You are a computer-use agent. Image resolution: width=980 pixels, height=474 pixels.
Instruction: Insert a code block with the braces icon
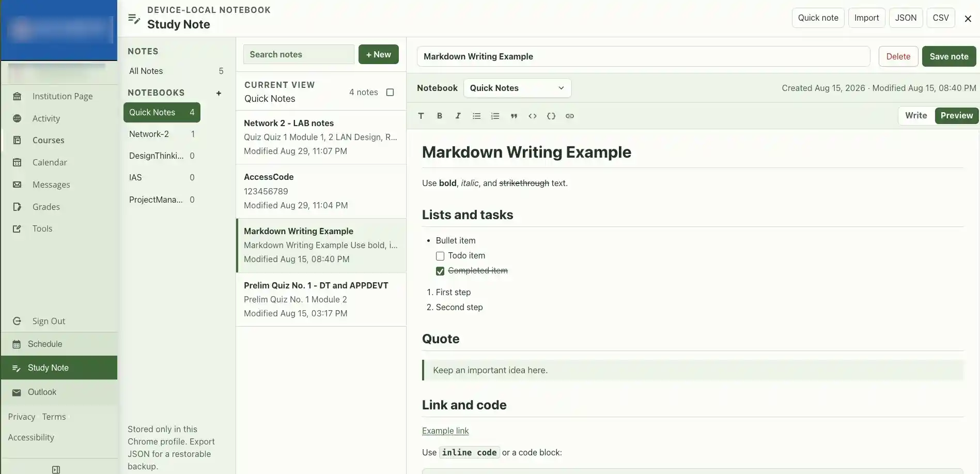551,116
